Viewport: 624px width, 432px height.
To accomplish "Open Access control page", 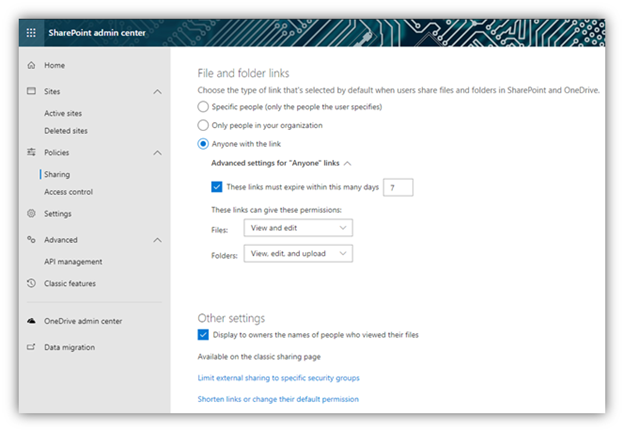I will coord(68,192).
